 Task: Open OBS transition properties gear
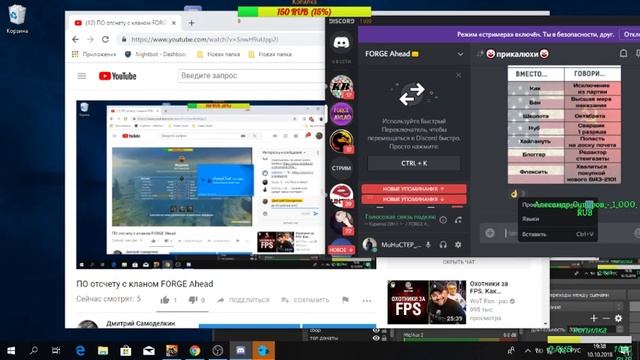point(618,318)
